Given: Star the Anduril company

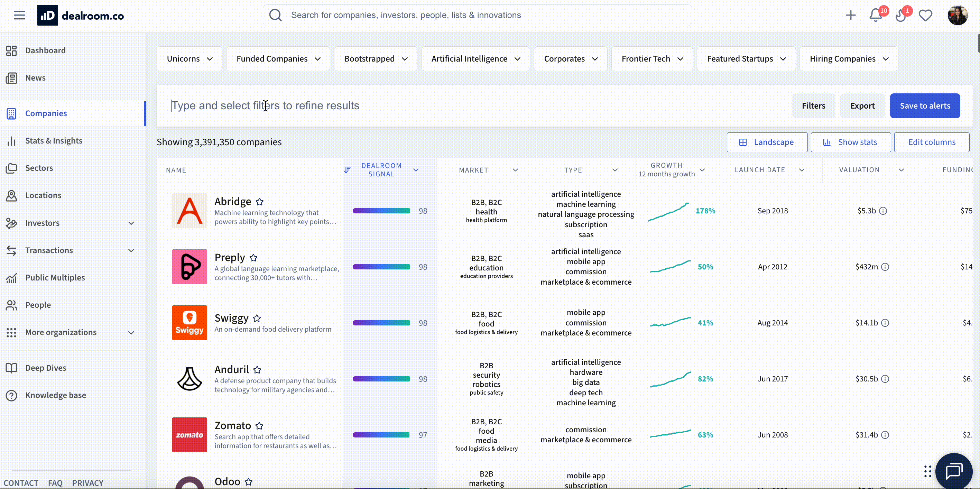Looking at the screenshot, I should pos(257,369).
